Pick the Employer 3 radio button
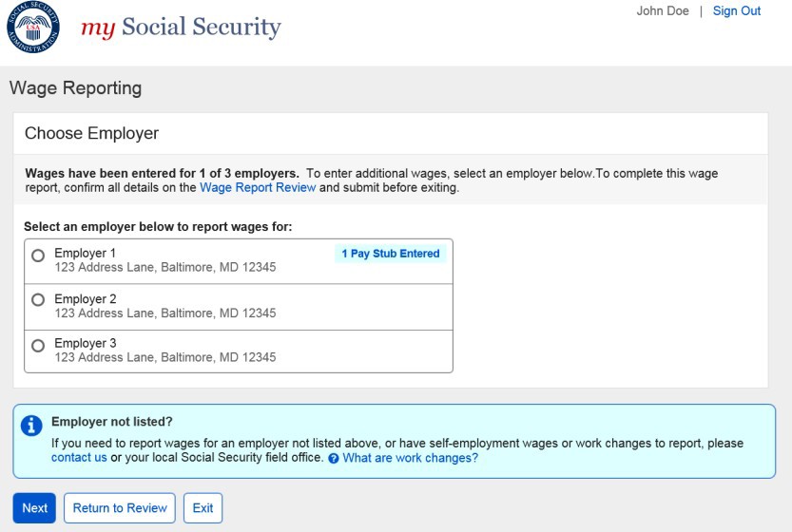This screenshot has width=792, height=532. (x=38, y=344)
